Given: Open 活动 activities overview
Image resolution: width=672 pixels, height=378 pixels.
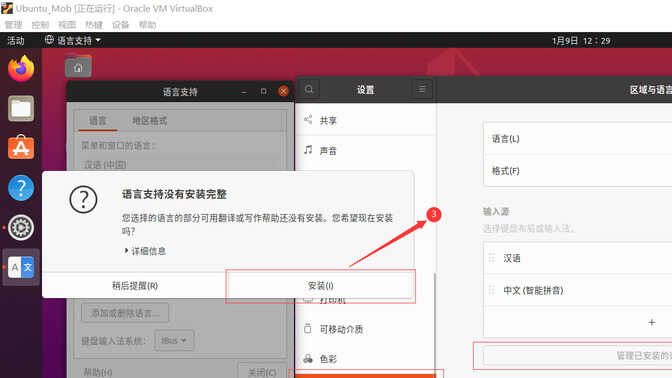Looking at the screenshot, I should [x=16, y=40].
